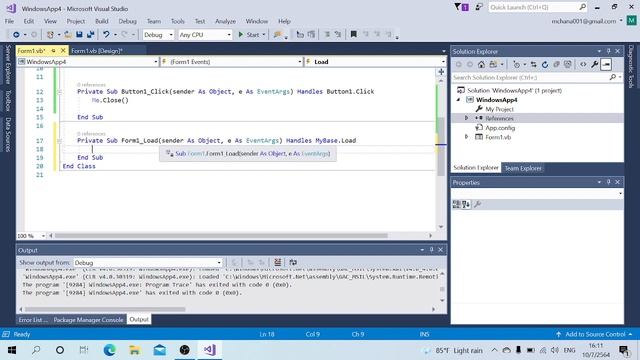Toggle auto hide pin on Output panel
640x360 pixels.
pos(431,250)
